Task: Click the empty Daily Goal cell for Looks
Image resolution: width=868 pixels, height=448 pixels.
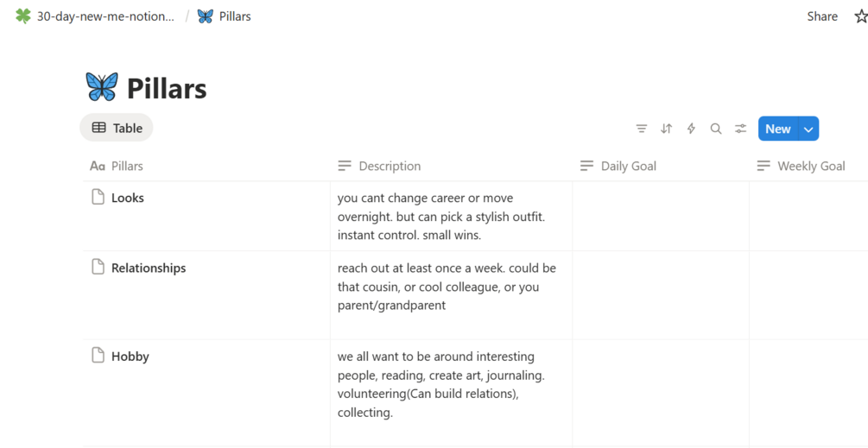Action: [660, 216]
